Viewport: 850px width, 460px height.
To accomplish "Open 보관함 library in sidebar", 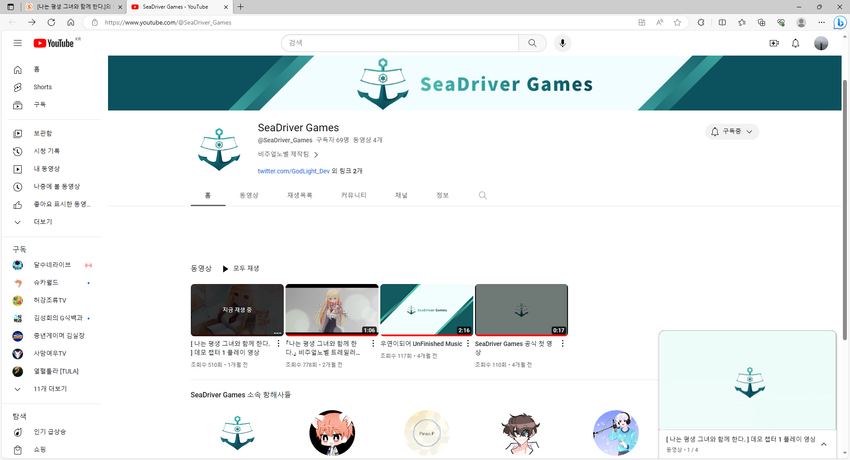I will click(x=51, y=133).
